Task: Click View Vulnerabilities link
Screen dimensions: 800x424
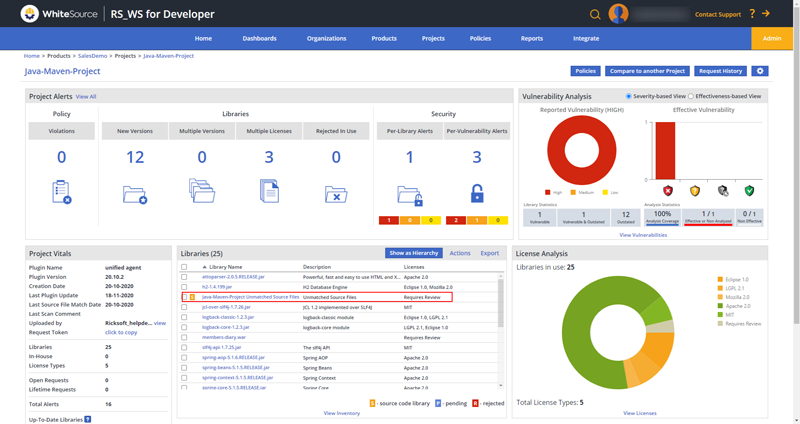Action: 643,235
